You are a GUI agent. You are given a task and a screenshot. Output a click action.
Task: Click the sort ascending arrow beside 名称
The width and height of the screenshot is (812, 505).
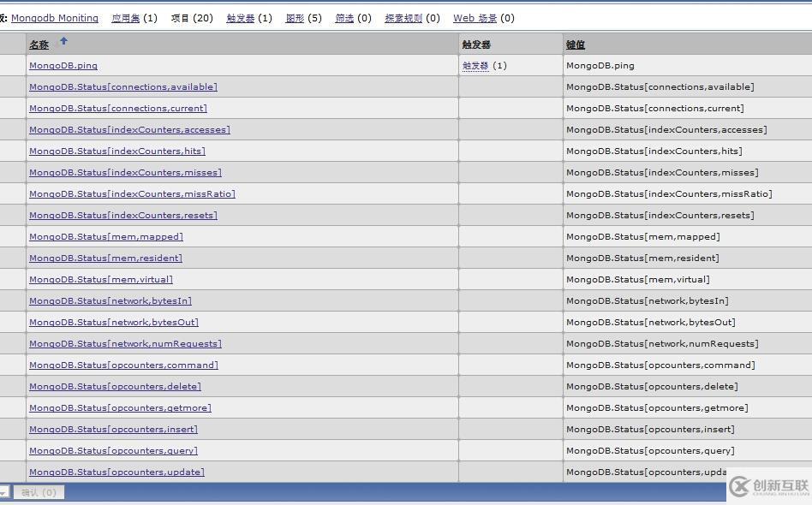63,41
